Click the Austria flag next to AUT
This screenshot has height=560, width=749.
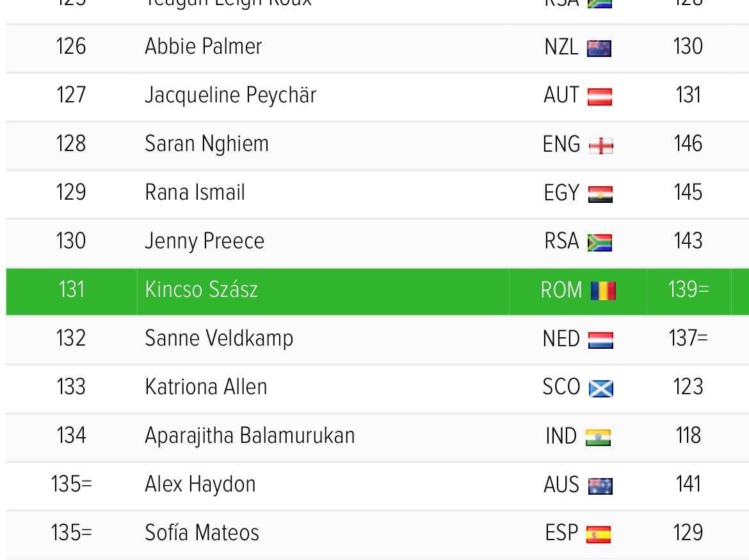pyautogui.click(x=599, y=97)
